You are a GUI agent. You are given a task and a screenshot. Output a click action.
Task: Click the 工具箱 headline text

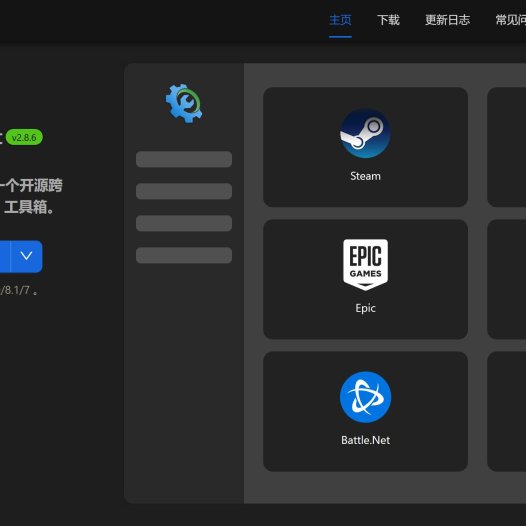[29, 207]
